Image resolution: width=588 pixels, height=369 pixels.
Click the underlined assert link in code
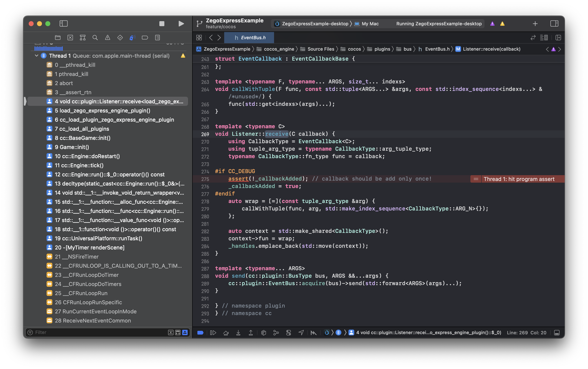point(238,178)
